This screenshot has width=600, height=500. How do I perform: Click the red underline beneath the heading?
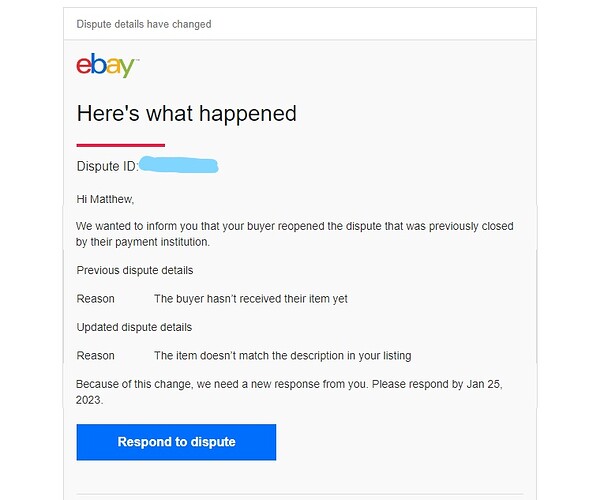[x=121, y=145]
